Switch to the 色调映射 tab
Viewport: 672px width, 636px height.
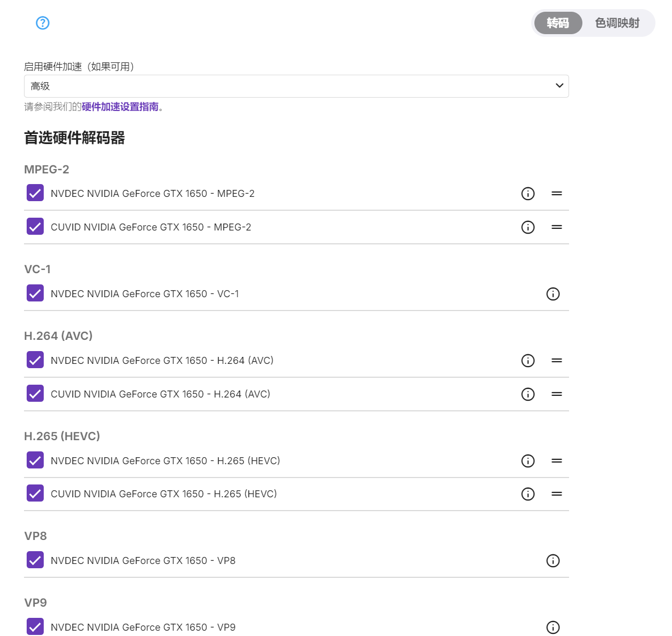pos(617,23)
